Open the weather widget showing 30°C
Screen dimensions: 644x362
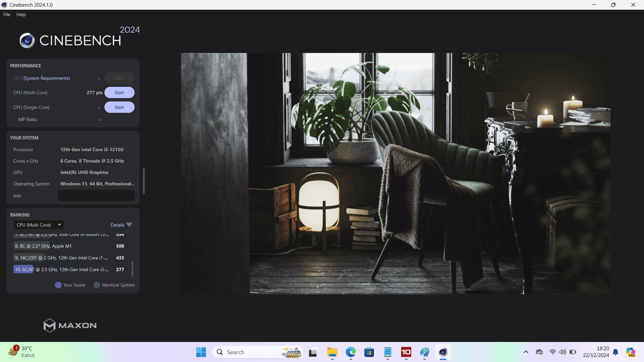tap(22, 352)
